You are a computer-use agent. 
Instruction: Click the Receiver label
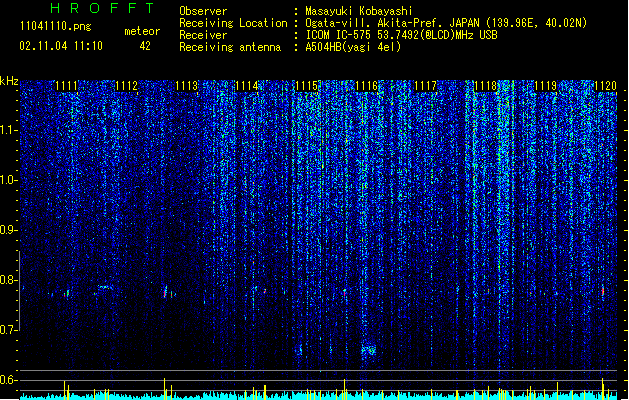pos(203,35)
